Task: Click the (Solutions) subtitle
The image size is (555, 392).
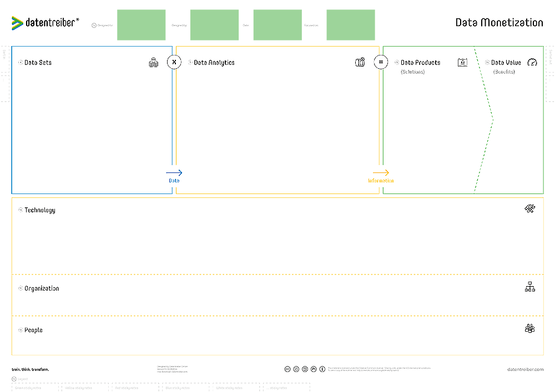Action: [x=413, y=72]
